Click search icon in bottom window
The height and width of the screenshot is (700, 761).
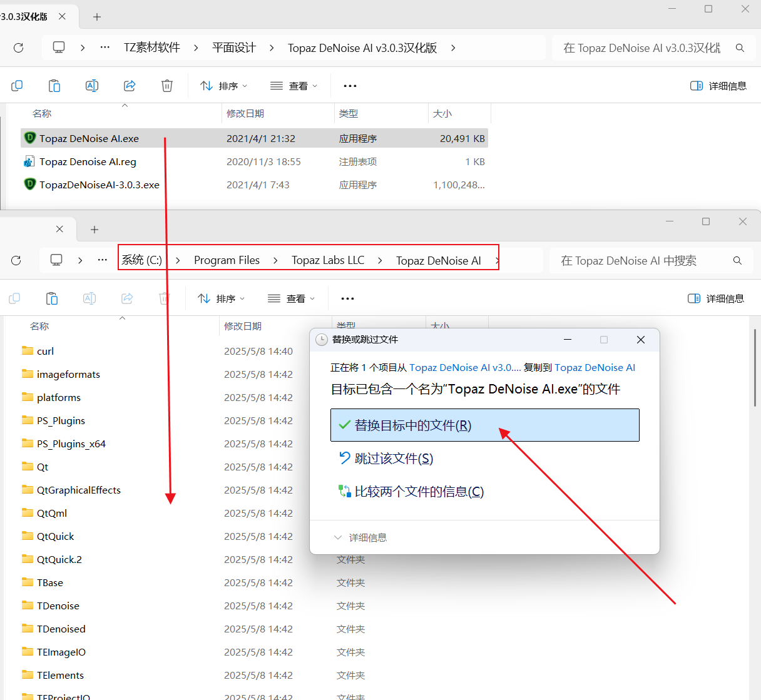pyautogui.click(x=737, y=260)
